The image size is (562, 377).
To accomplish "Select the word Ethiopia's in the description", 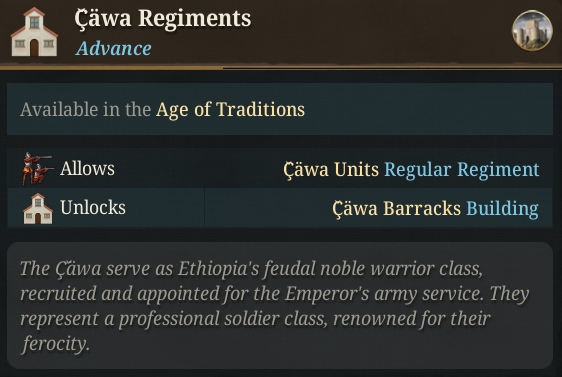I will pyautogui.click(x=219, y=269).
